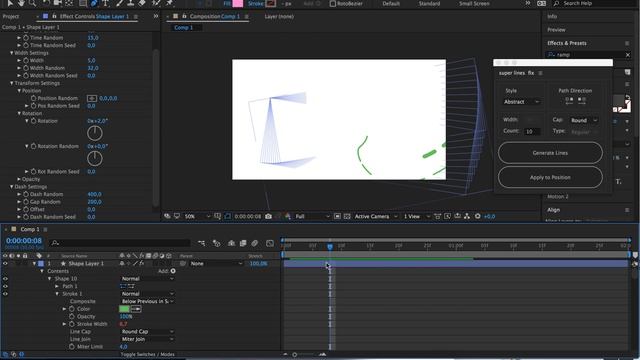The height and width of the screenshot is (360, 640).
Task: Toggle the RotoBezier checkbox
Action: (x=333, y=4)
